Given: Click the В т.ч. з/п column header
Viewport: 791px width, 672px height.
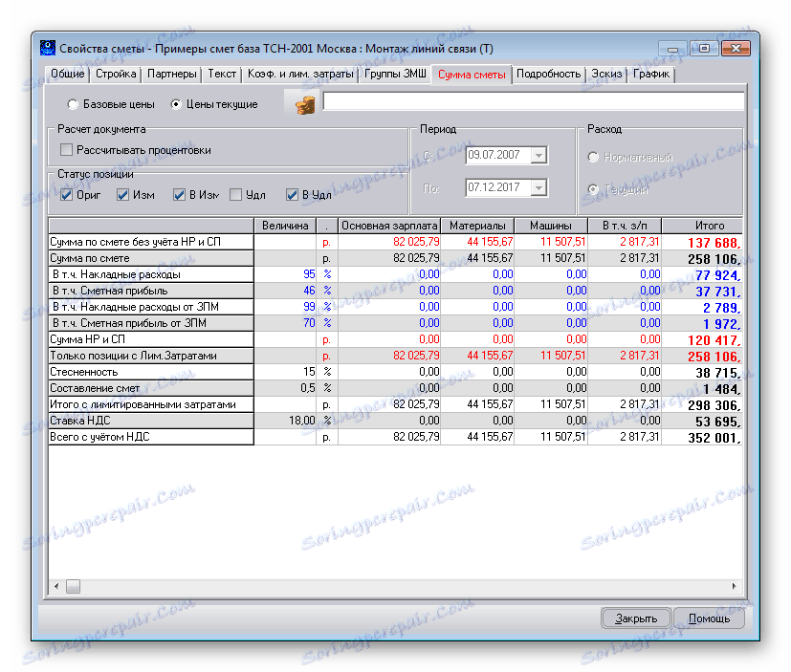Looking at the screenshot, I should click(x=625, y=226).
